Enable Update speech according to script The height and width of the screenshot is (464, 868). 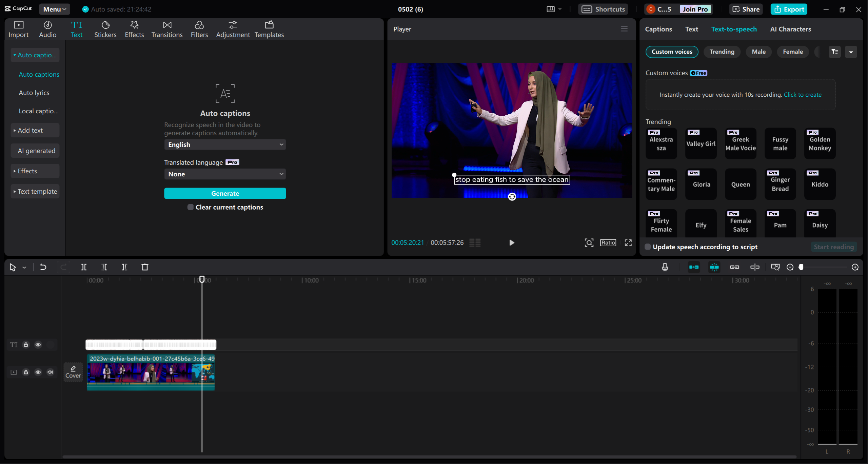click(x=648, y=247)
